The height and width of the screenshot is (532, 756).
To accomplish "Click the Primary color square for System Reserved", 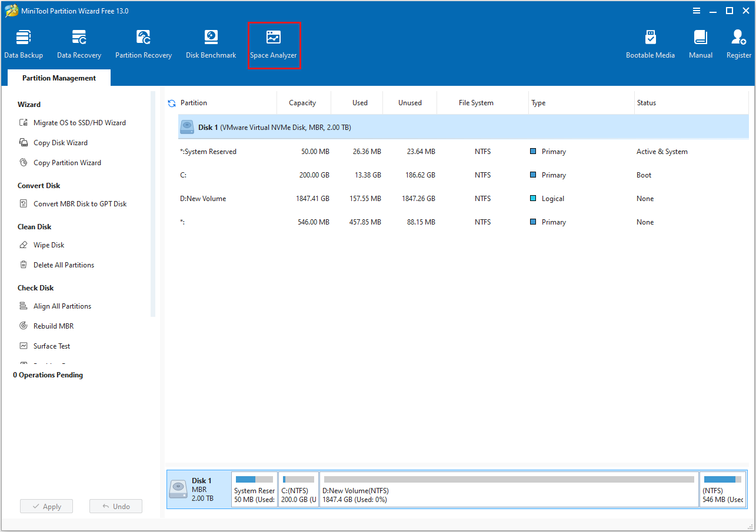I will [533, 152].
